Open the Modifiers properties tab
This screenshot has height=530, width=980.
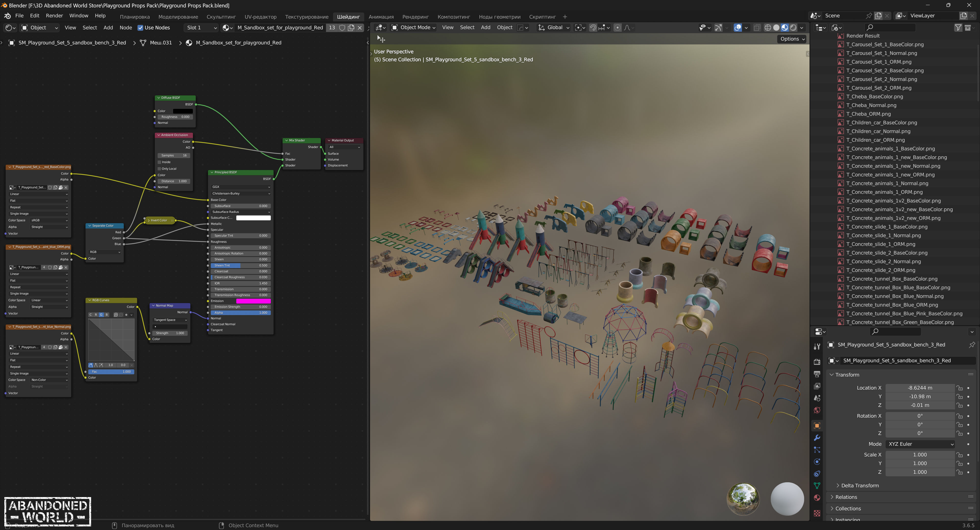tap(817, 438)
